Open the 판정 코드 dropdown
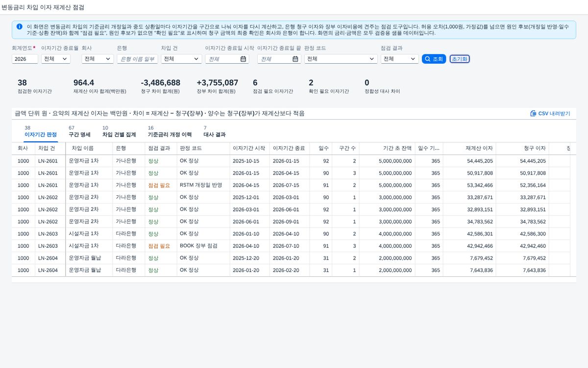Screen dimensions: 588x368 341,59
